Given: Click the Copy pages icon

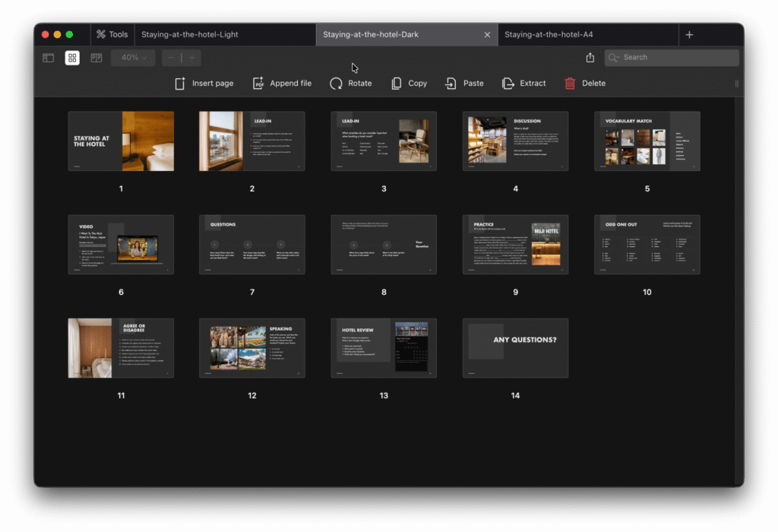Looking at the screenshot, I should pos(397,84).
